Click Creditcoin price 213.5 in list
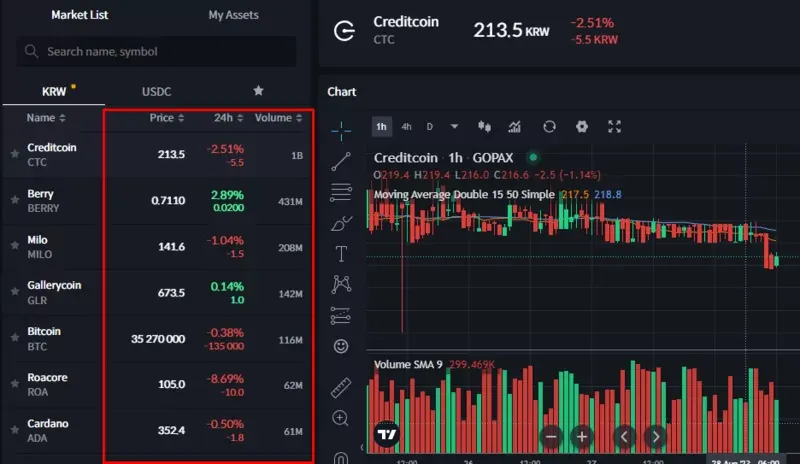Viewport: 800px width, 464px height. (171, 154)
